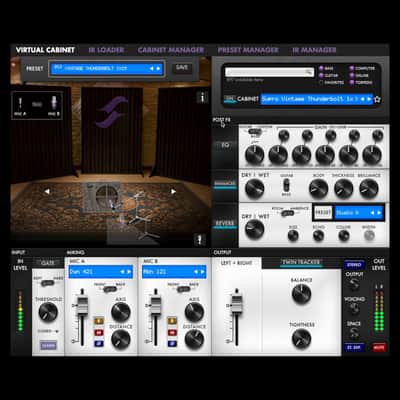Toggle the Reverb post FX section
Screen dimensions: 400x400
click(225, 224)
